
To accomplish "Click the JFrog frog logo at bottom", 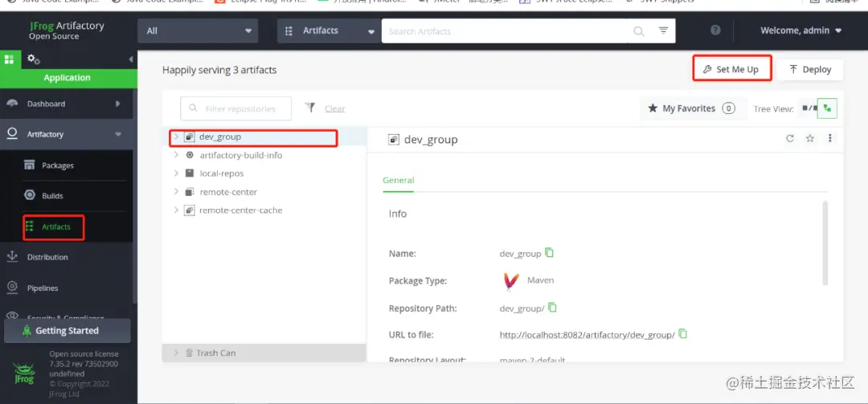I will 24,373.
